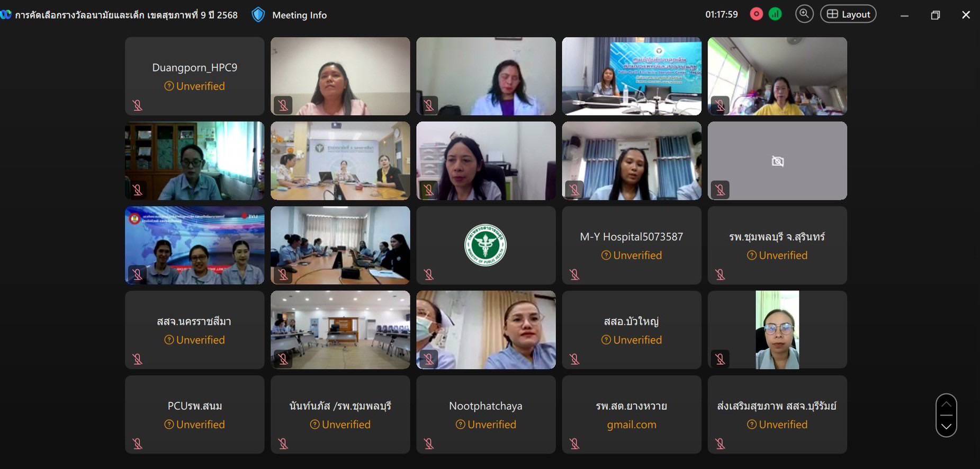Click the meeting title text

pyautogui.click(x=126, y=15)
